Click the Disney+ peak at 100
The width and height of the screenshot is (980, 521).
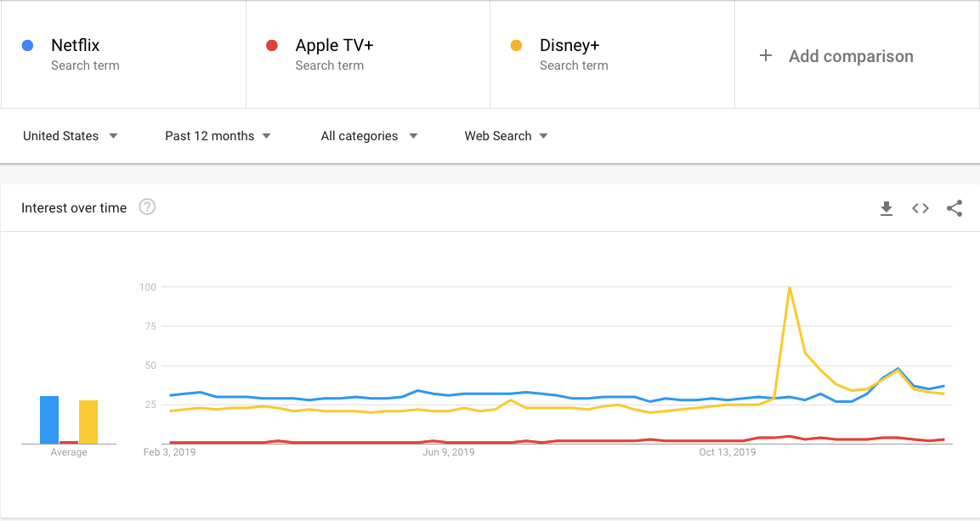790,287
